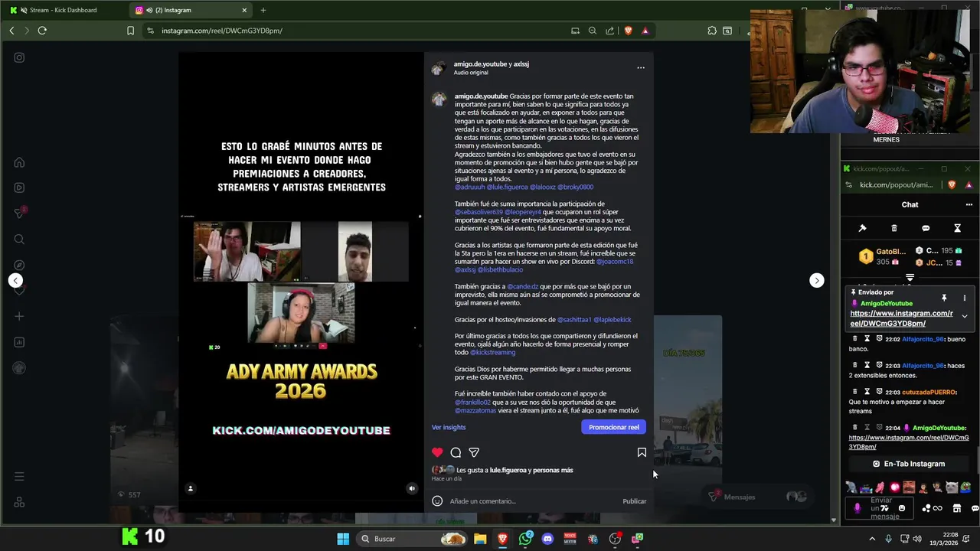The image size is (980, 551).
Task: Share the reel with the paper plane icon
Action: click(x=474, y=452)
